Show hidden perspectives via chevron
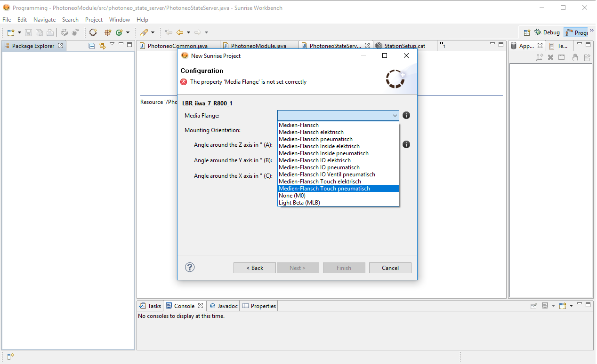This screenshot has height=364, width=597. pos(592,31)
